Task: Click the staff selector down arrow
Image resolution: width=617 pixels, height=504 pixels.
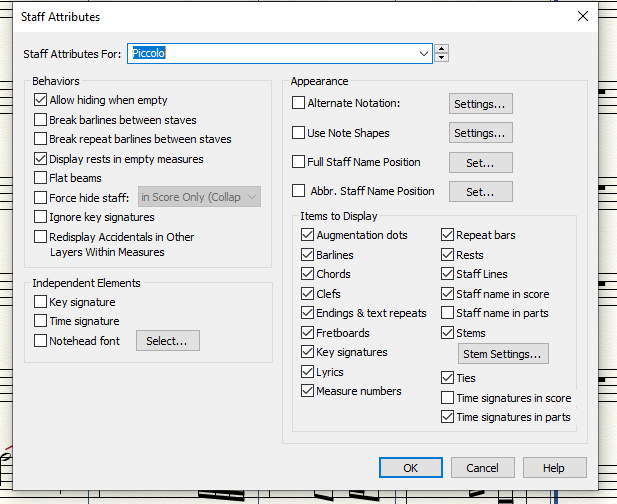Action: click(x=442, y=58)
